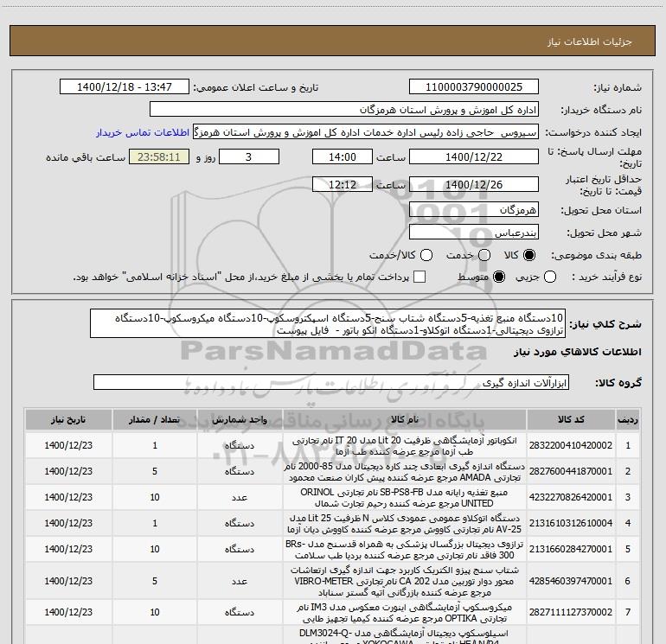Click the delivery city field بندرعباس
666x644 pixels.
pyautogui.click(x=474, y=233)
